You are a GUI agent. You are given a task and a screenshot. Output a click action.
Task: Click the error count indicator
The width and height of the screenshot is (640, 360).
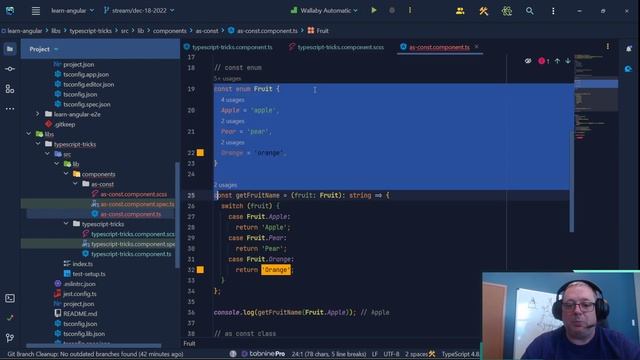point(543,61)
